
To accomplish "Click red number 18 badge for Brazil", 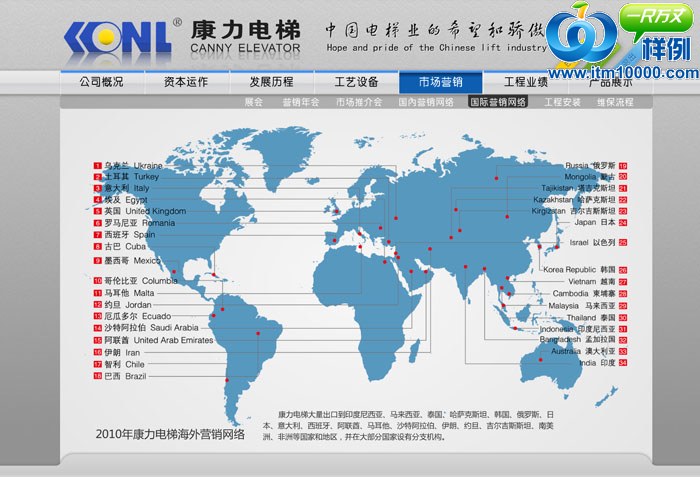I will pos(98,376).
